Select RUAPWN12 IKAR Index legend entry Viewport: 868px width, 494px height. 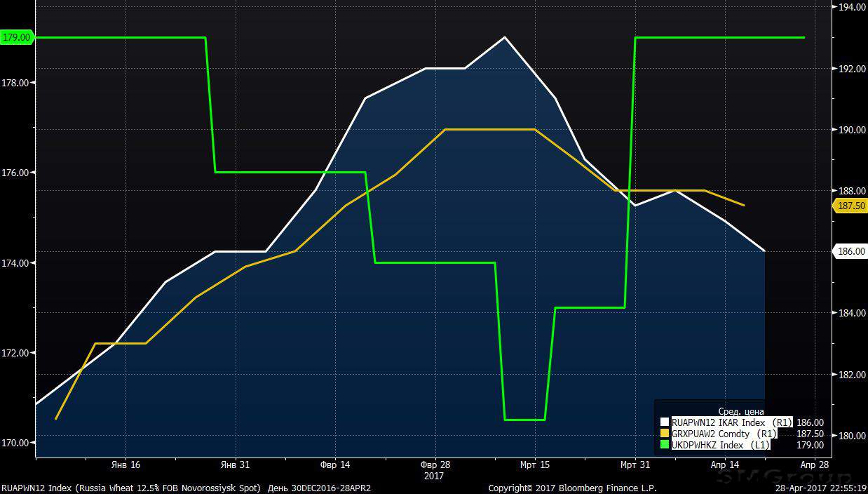pyautogui.click(x=732, y=422)
